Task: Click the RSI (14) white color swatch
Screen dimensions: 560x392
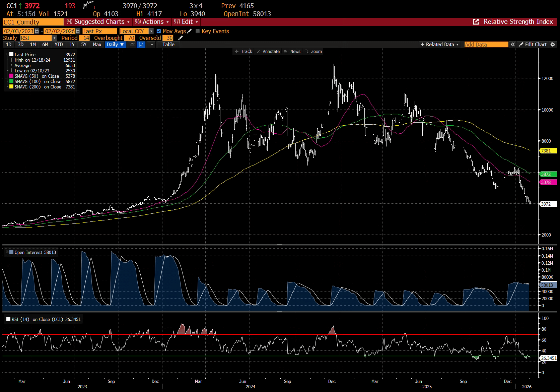Action: [x=8, y=319]
